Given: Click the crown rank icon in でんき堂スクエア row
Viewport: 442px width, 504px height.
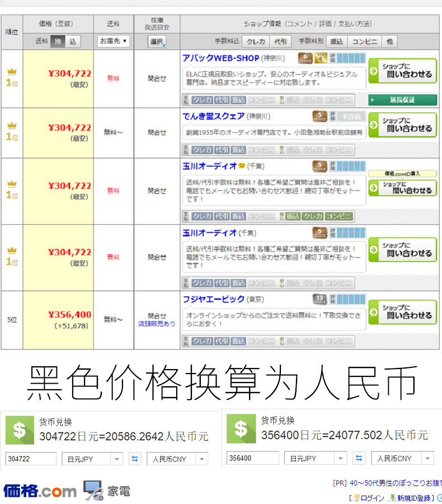Looking at the screenshot, I should tap(12, 125).
